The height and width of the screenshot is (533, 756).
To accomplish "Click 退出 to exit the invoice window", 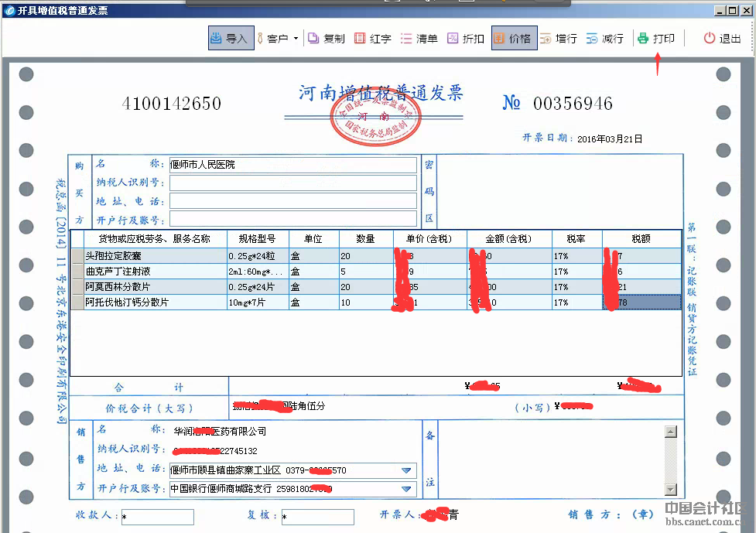I will pos(722,39).
